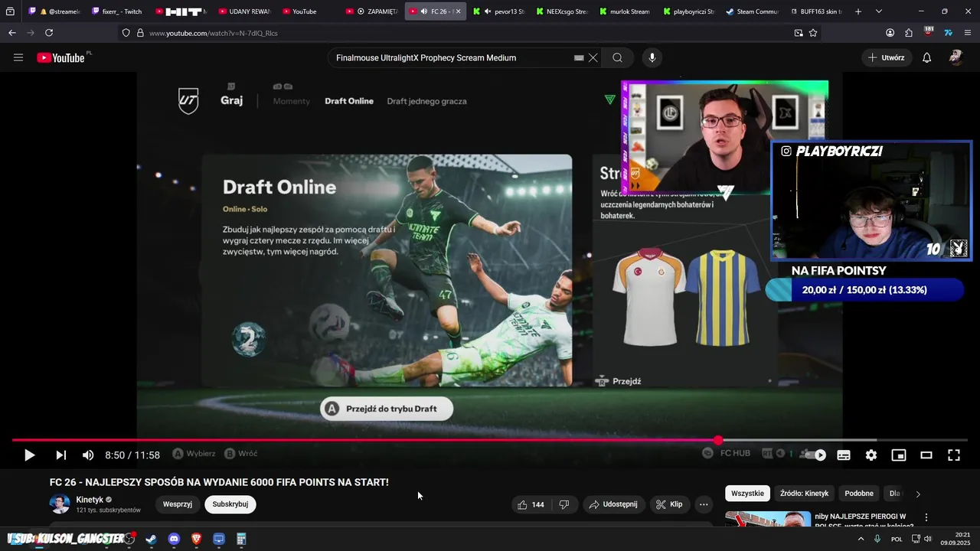Open tab workspaces panel icon
Image resolution: width=980 pixels, height=551 pixels.
pyautogui.click(x=10, y=11)
